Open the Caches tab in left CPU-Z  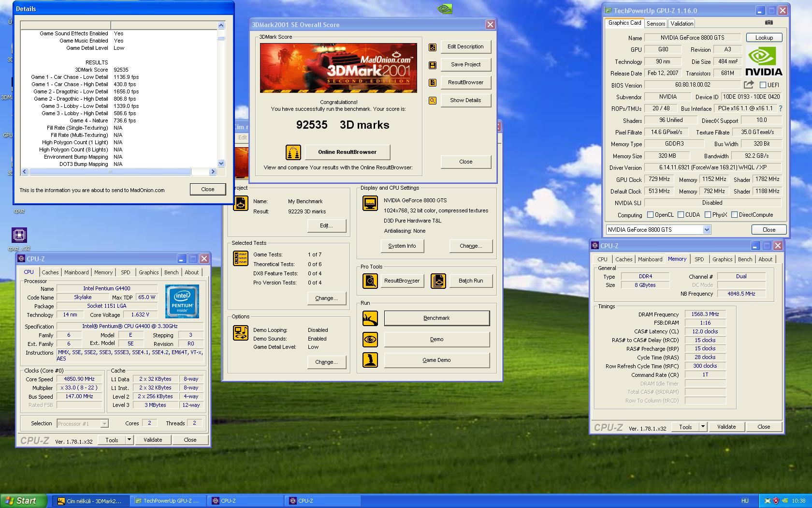point(50,272)
